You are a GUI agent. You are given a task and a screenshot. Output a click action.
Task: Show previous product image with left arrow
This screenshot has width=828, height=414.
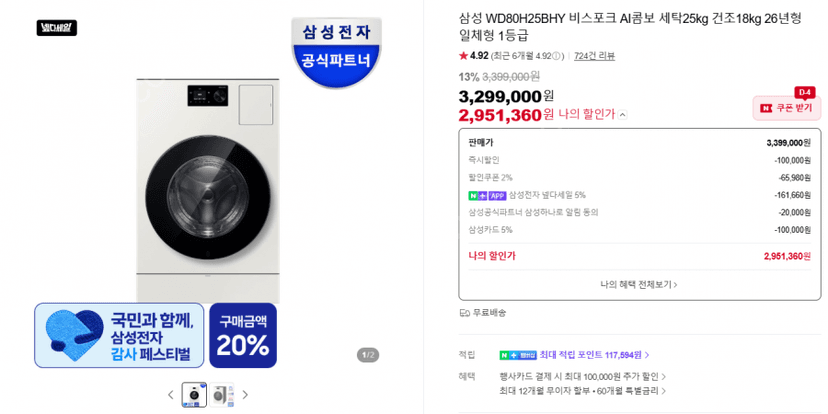171,394
